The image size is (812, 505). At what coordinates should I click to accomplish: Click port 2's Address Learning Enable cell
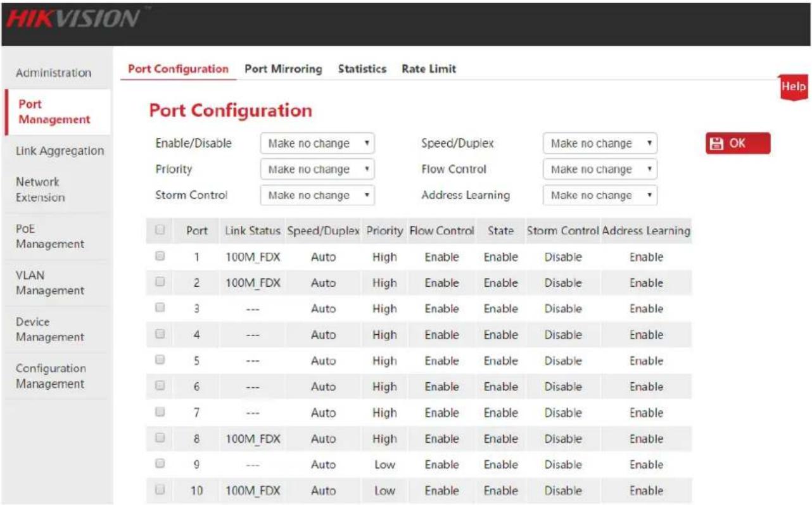(646, 283)
